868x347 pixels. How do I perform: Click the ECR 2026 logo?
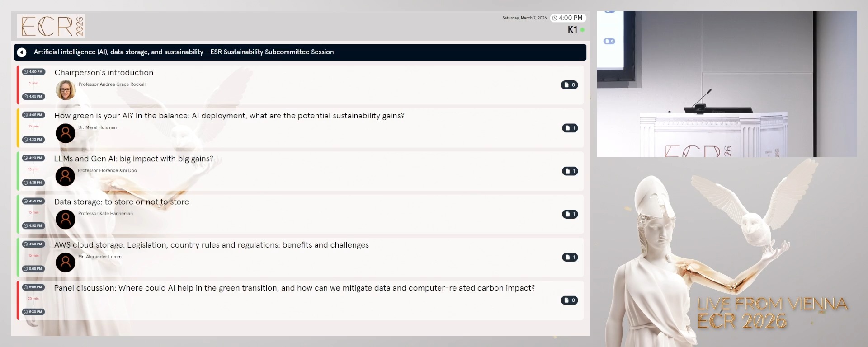click(x=51, y=26)
